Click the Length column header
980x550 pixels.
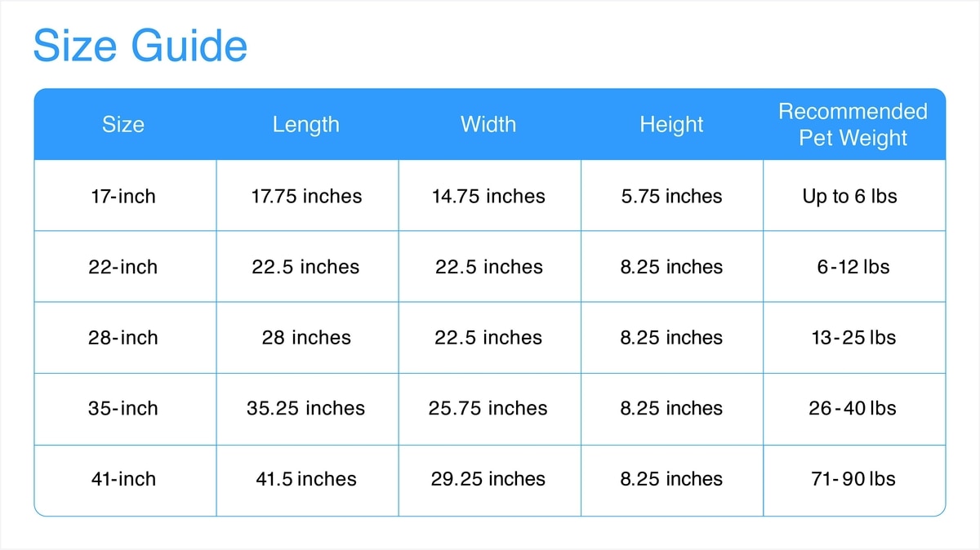(x=305, y=124)
